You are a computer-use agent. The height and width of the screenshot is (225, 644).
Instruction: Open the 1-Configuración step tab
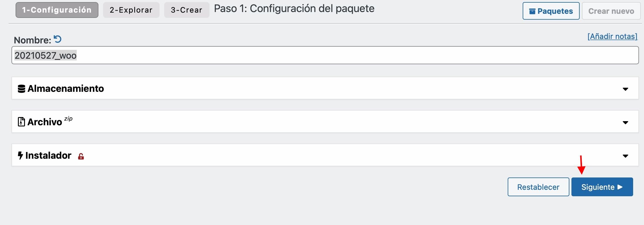tap(57, 10)
